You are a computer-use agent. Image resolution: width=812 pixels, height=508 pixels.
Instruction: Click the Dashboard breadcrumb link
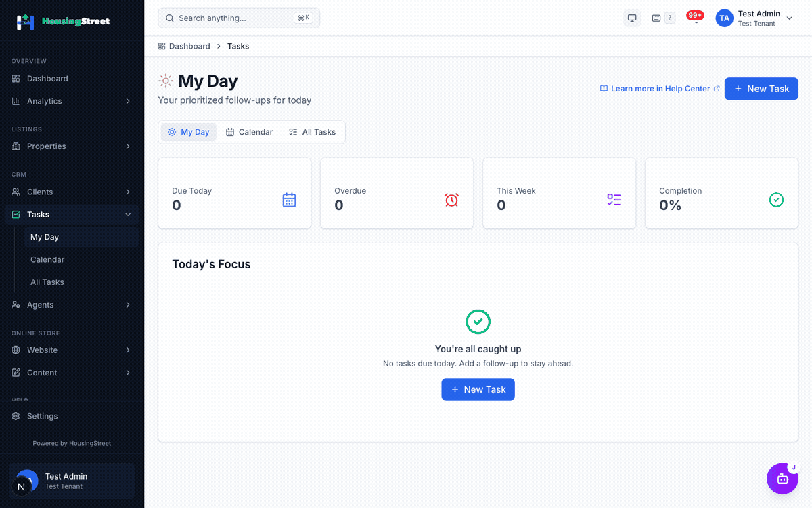click(184, 46)
